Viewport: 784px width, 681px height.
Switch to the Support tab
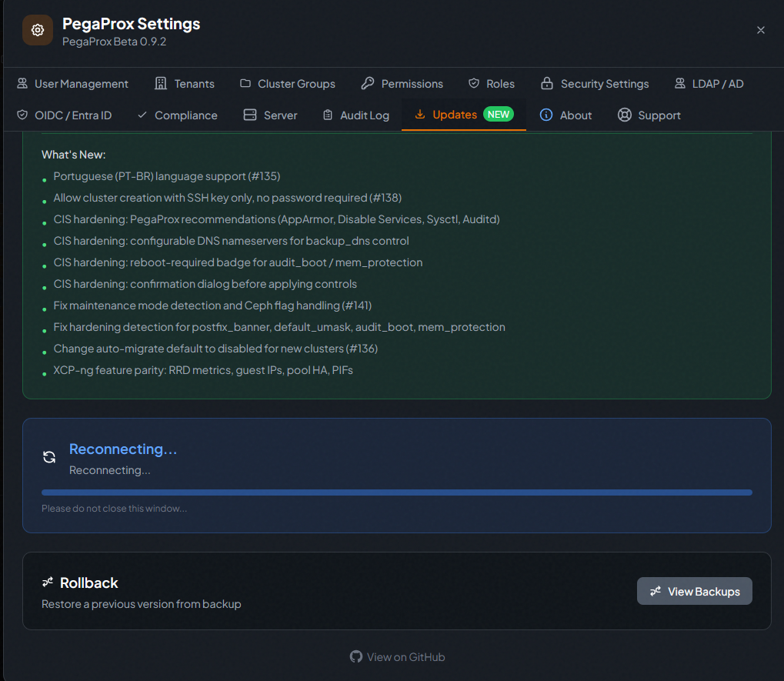[x=649, y=115]
